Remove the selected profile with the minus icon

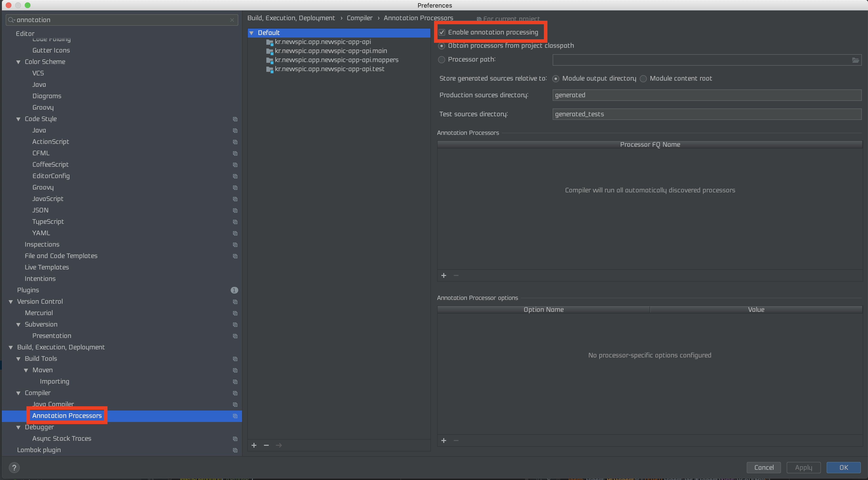[266, 445]
